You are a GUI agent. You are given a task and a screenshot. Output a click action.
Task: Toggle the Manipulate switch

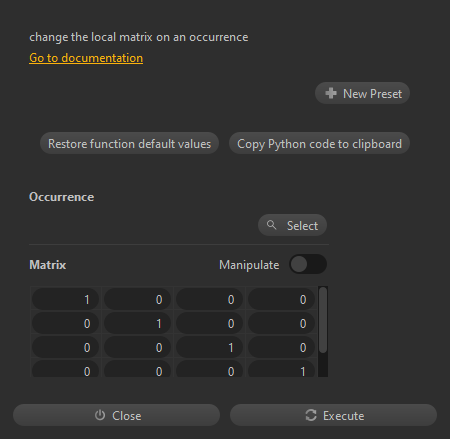308,264
